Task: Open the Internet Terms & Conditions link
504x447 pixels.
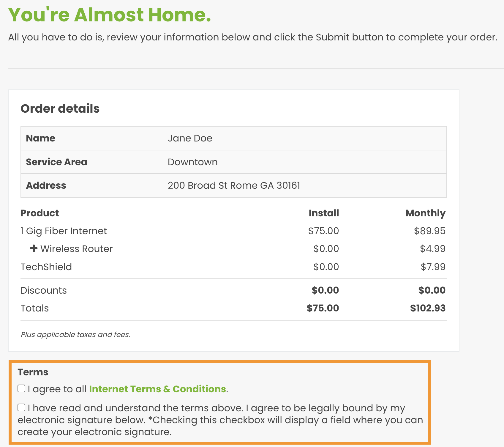Action: point(157,389)
